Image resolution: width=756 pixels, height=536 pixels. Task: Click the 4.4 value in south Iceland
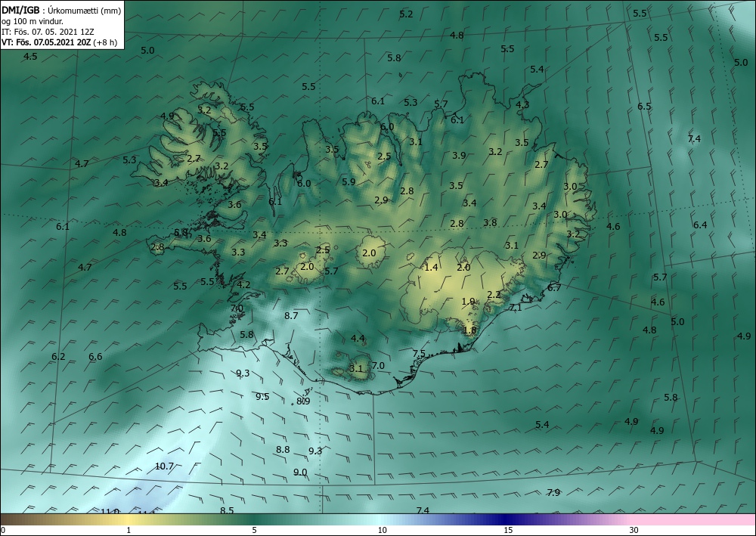pyautogui.click(x=358, y=339)
